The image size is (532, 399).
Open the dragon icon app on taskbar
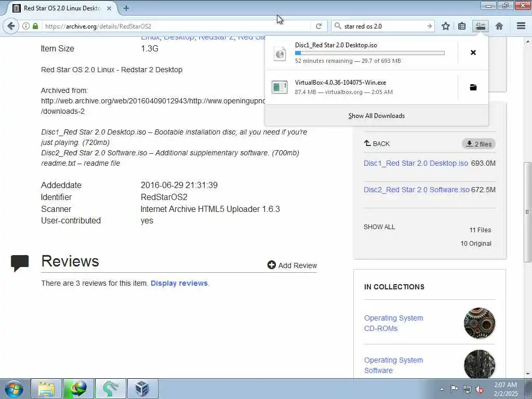coord(110,389)
